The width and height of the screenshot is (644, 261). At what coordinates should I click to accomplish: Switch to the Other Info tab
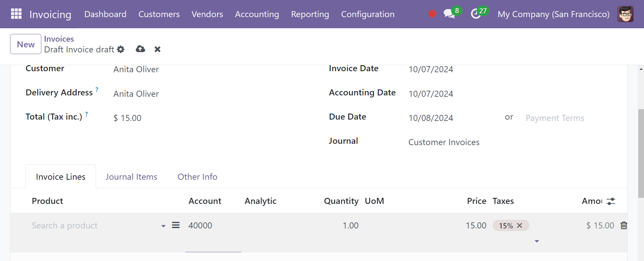pos(197,177)
